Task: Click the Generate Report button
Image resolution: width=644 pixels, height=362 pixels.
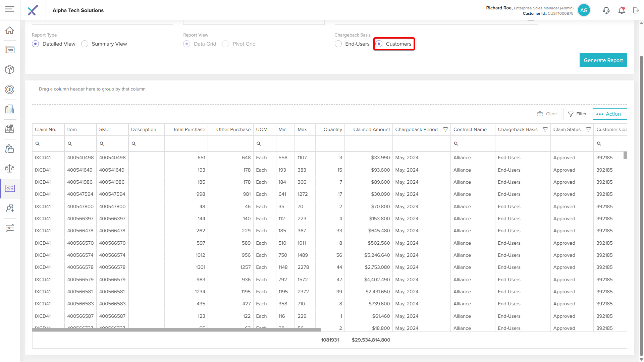Action: (603, 60)
